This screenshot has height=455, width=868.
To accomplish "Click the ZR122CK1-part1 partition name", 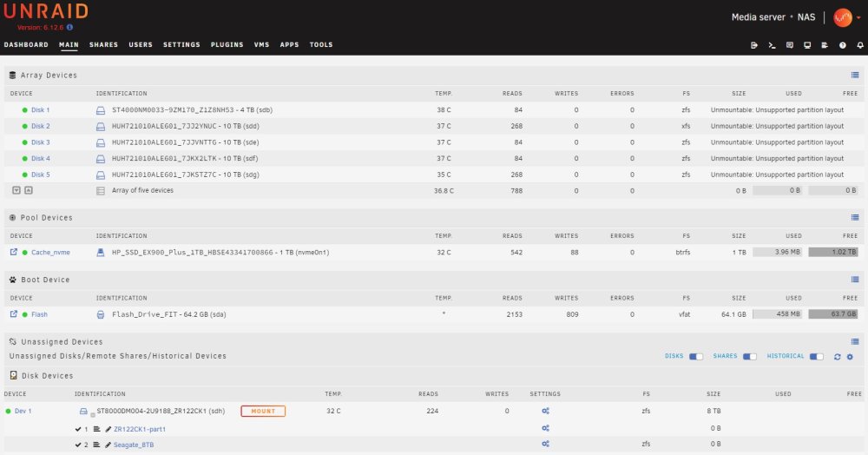I will (x=140, y=429).
